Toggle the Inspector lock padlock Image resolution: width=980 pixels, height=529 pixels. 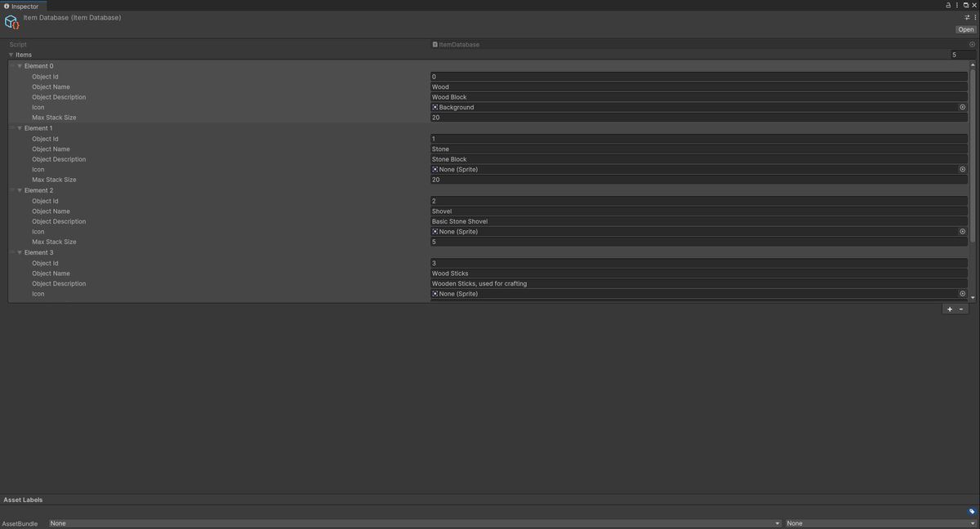click(947, 5)
